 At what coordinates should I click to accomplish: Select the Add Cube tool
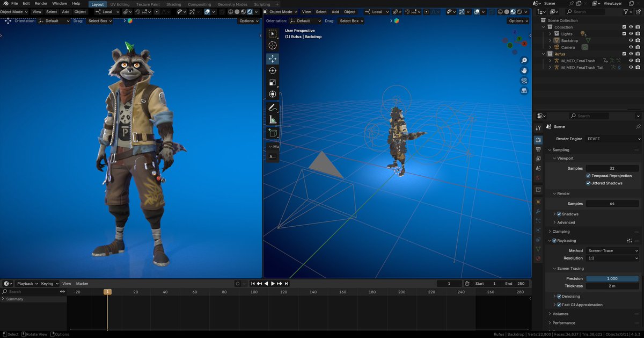(273, 133)
